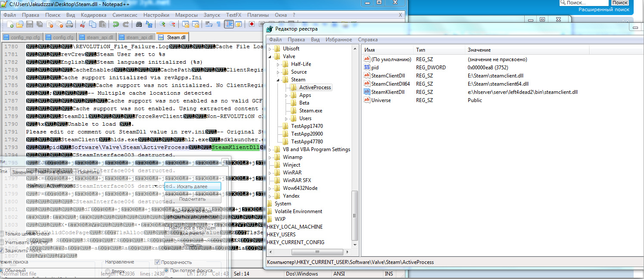This screenshot has width=644, height=279.
Task: Click the registry tree vertical scrollbar
Action: coord(355,215)
